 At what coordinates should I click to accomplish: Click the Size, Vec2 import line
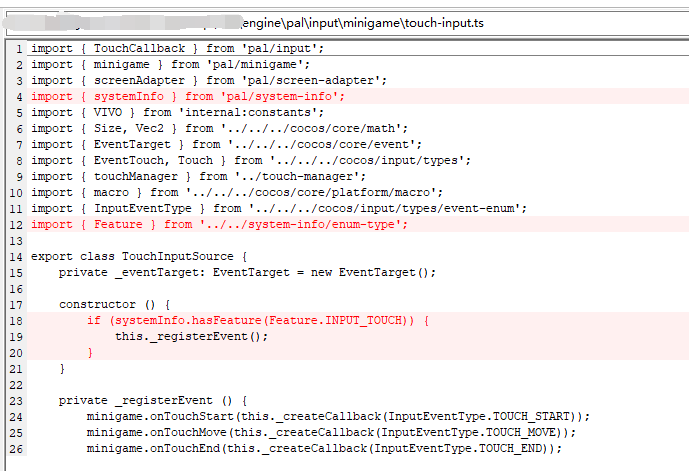click(x=219, y=128)
